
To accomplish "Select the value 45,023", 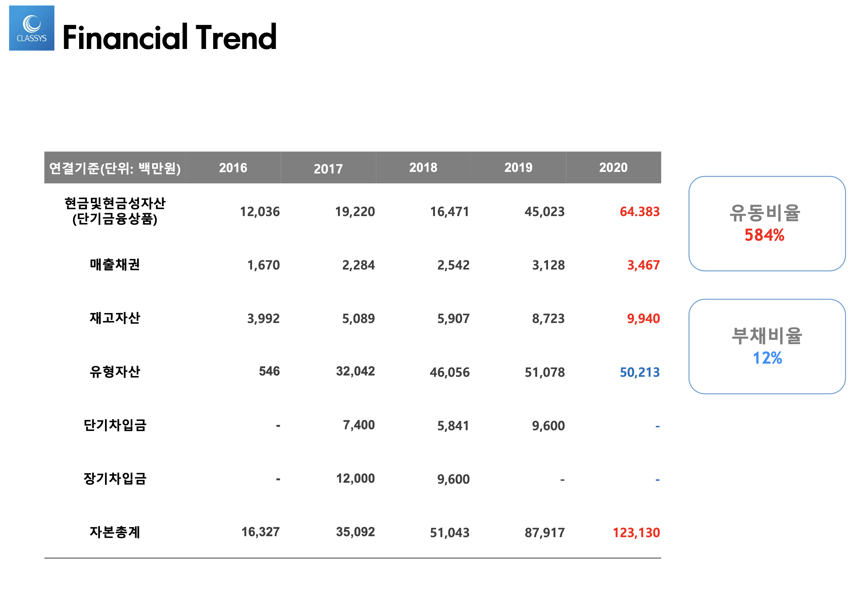I will tap(545, 212).
